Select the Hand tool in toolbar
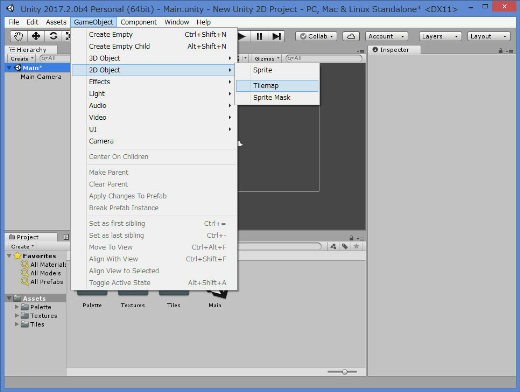The width and height of the screenshot is (520, 392). (x=19, y=36)
